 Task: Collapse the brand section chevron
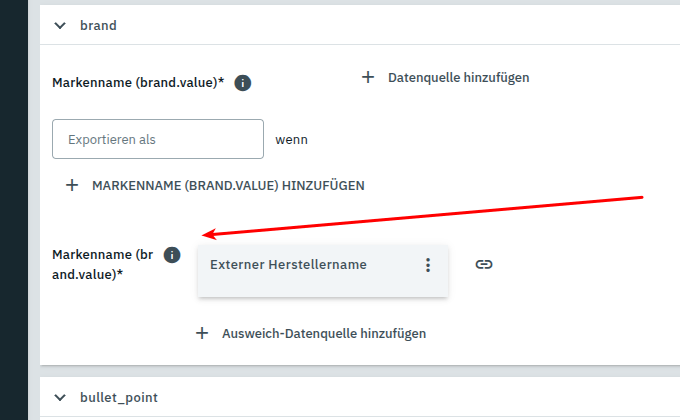[x=60, y=25]
